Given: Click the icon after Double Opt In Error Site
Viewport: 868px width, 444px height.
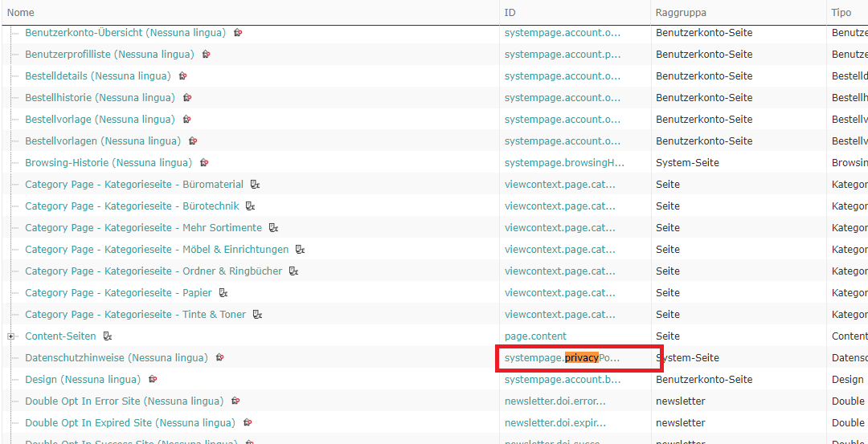Looking at the screenshot, I should (235, 401).
